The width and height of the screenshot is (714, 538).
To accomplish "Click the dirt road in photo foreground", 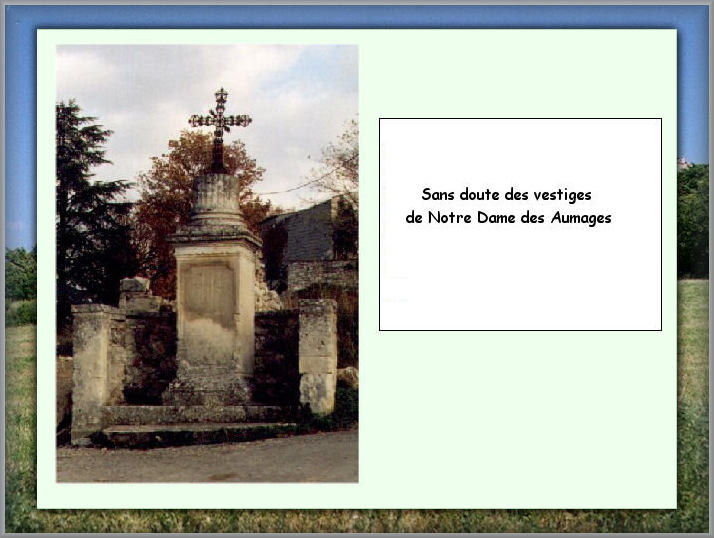I will point(210,460).
